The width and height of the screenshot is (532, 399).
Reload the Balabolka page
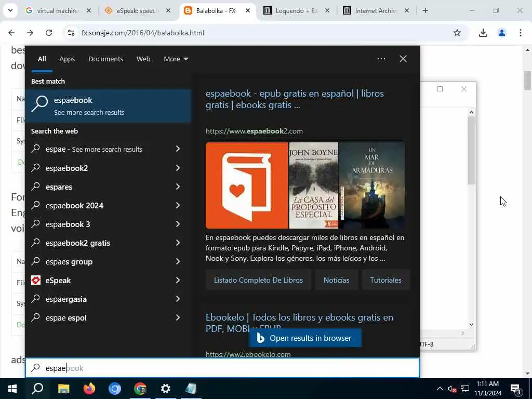[49, 33]
